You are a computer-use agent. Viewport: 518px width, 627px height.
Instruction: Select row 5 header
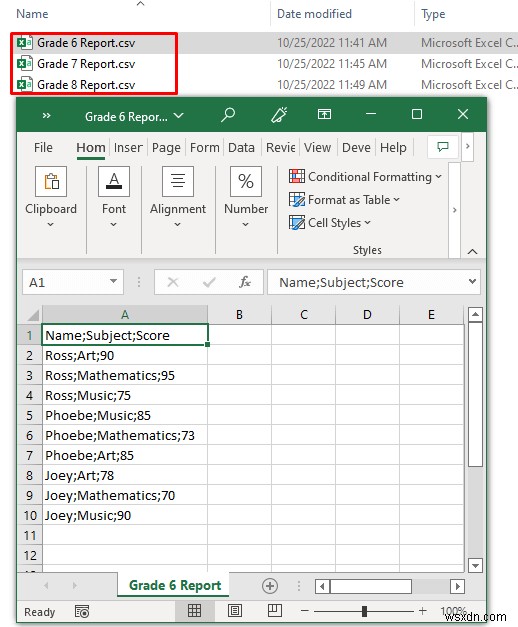(30, 415)
